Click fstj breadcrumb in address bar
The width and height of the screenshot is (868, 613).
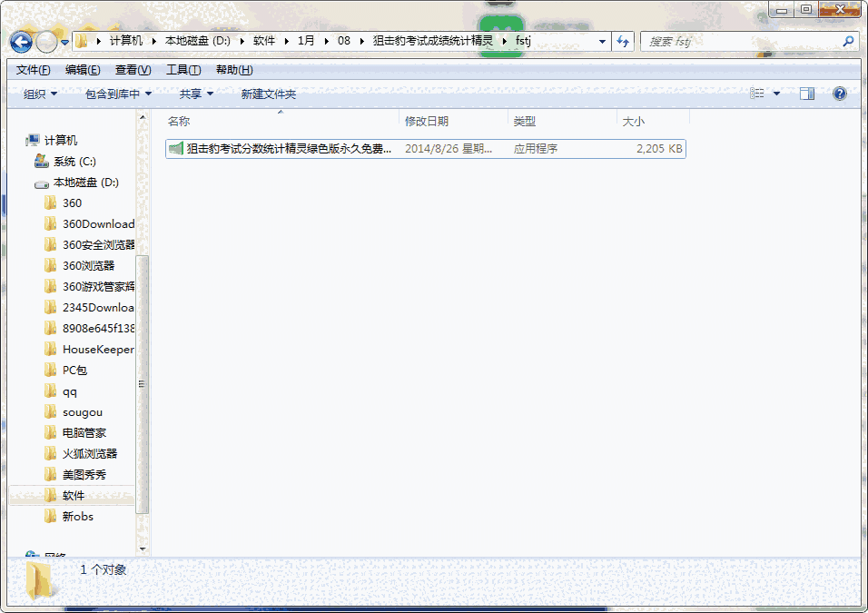[x=523, y=41]
